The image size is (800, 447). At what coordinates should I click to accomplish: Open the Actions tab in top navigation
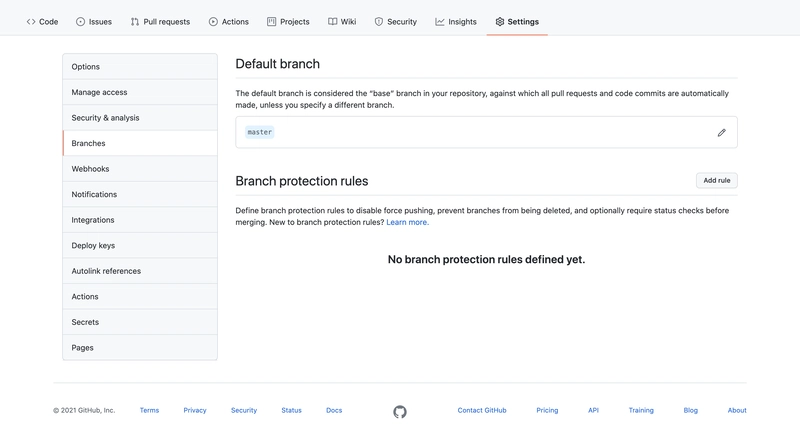229,21
